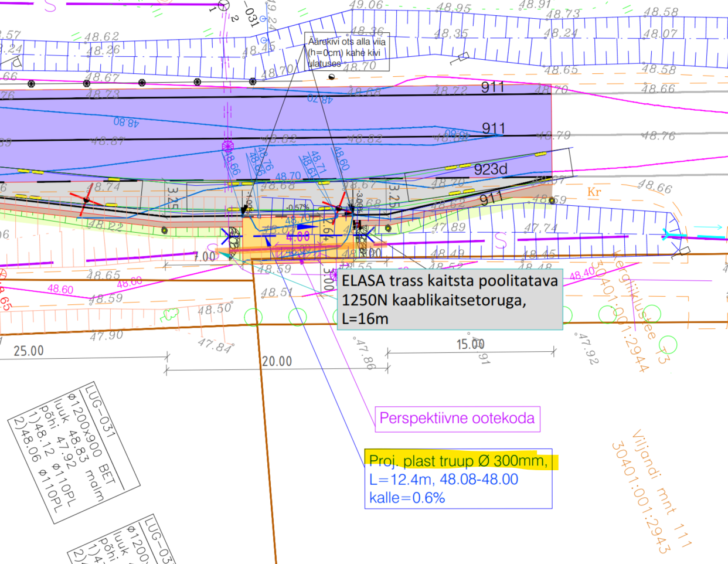
Task: Select the kalle=0.6% slope text
Action: [407, 498]
